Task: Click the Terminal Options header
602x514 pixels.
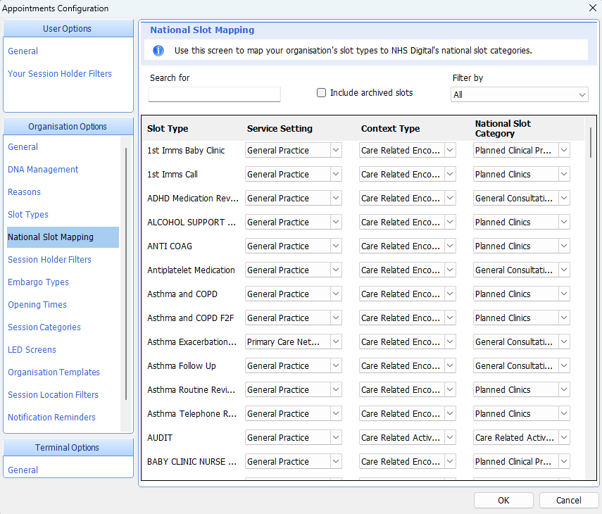Action: click(68, 448)
